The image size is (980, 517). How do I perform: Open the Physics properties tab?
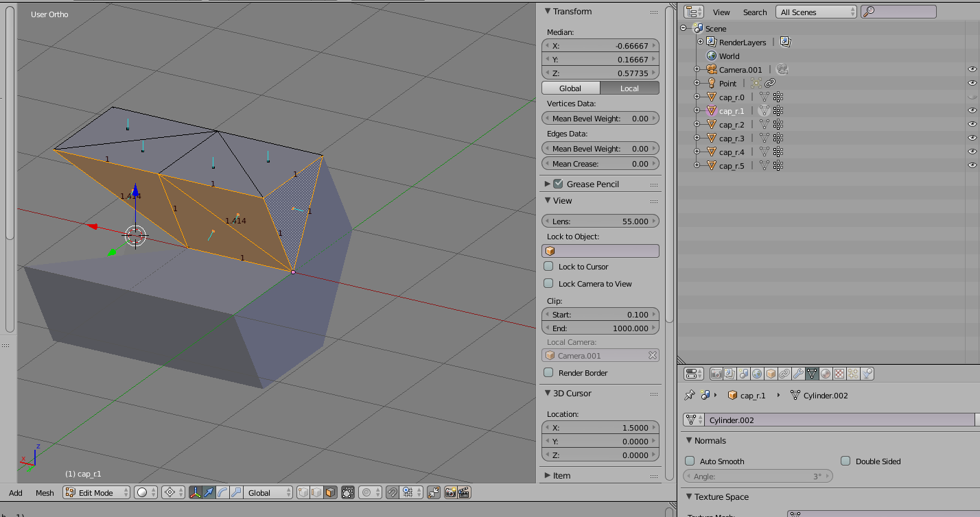[867, 374]
